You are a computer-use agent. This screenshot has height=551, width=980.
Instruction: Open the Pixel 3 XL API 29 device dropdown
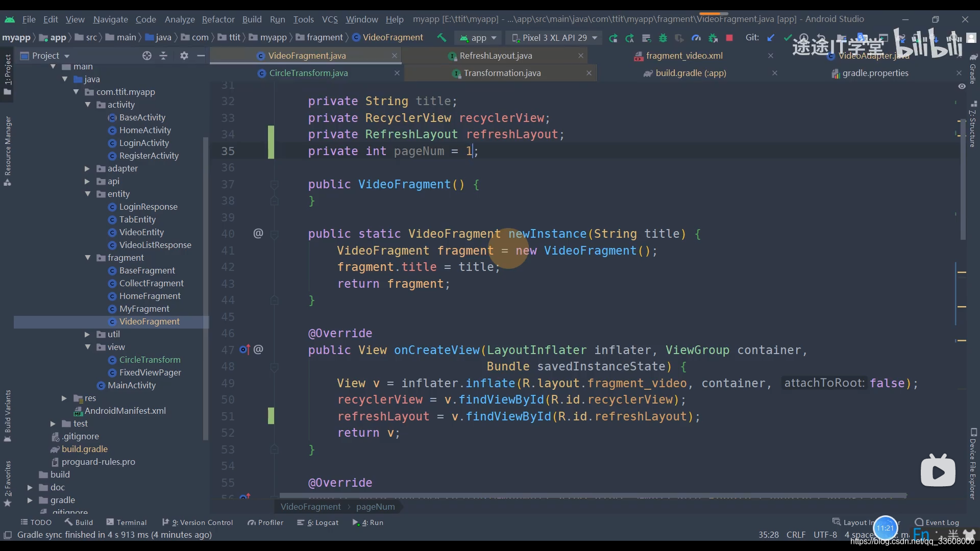pos(554,38)
